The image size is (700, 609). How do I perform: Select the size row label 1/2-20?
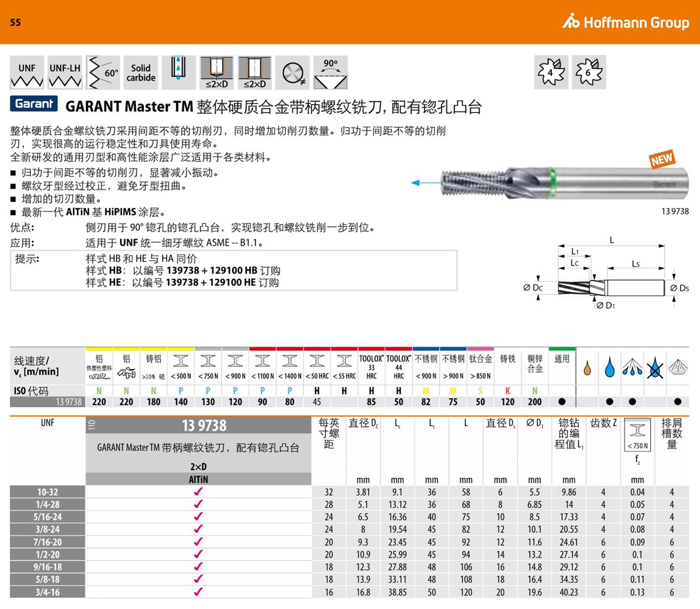[48, 555]
